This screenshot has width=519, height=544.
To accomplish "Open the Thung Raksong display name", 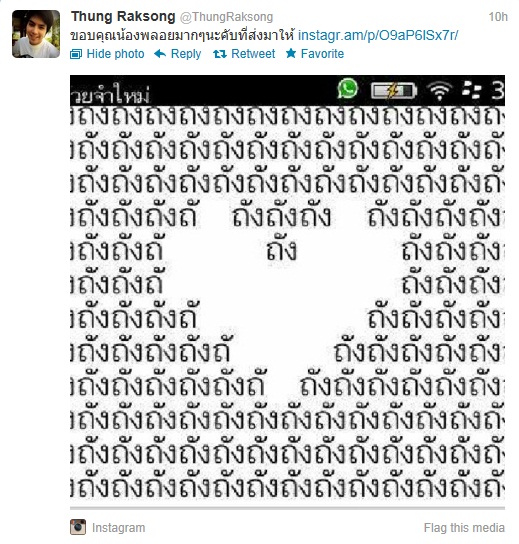I will coord(123,16).
